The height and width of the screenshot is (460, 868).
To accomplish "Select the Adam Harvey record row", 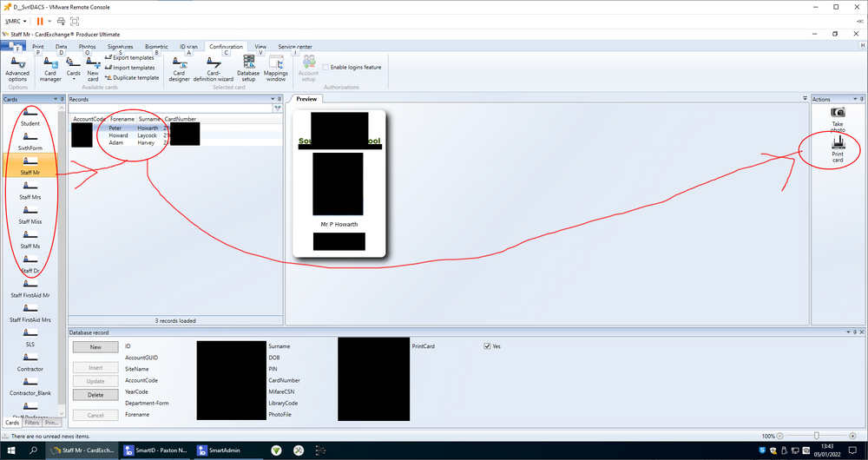I will (x=176, y=143).
